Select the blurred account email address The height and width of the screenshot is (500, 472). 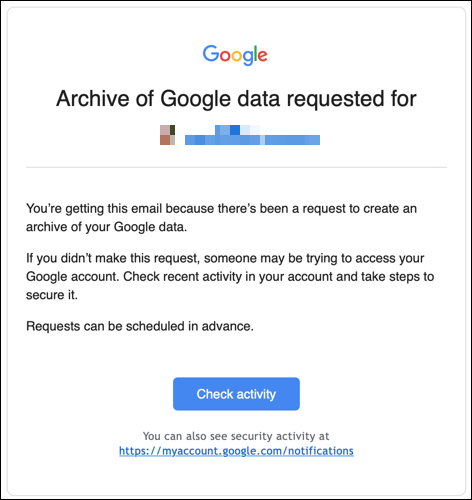pyautogui.click(x=252, y=135)
